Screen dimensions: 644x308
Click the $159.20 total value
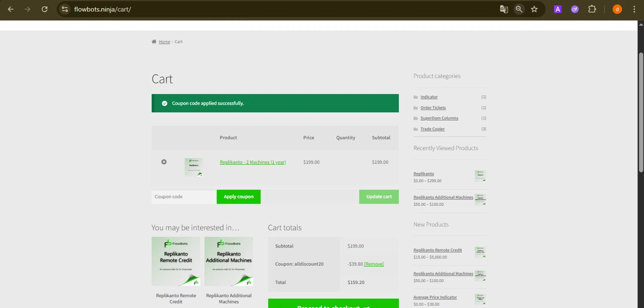click(x=356, y=283)
